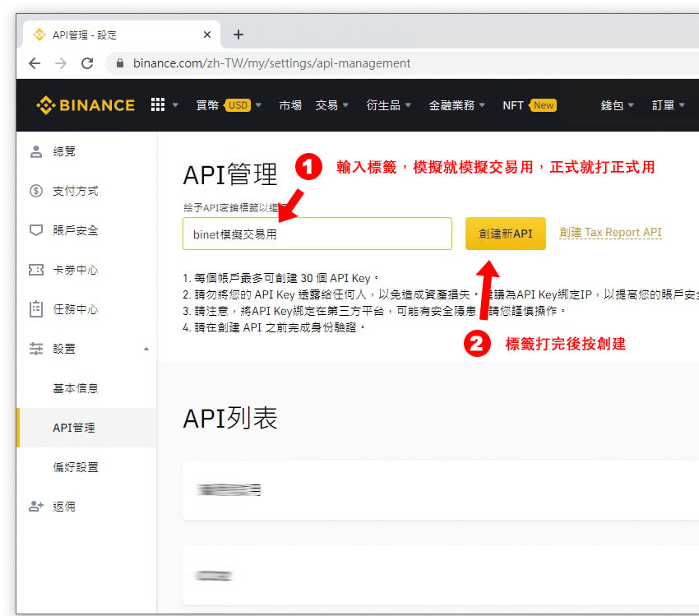Open NFT in the top navigation
The image size is (699, 616).
[x=512, y=105]
